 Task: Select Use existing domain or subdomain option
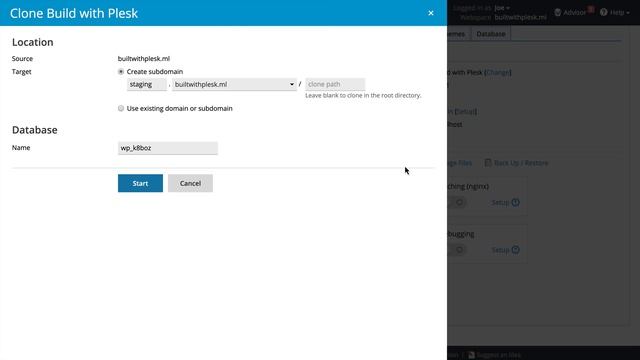[121, 108]
